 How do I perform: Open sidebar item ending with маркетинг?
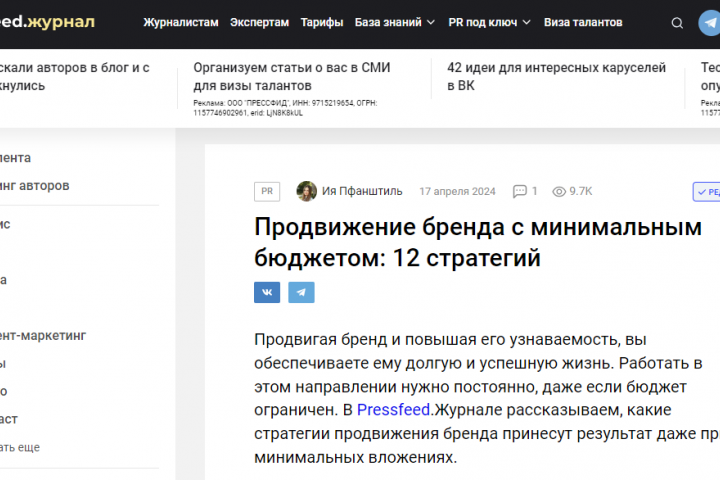(43, 336)
